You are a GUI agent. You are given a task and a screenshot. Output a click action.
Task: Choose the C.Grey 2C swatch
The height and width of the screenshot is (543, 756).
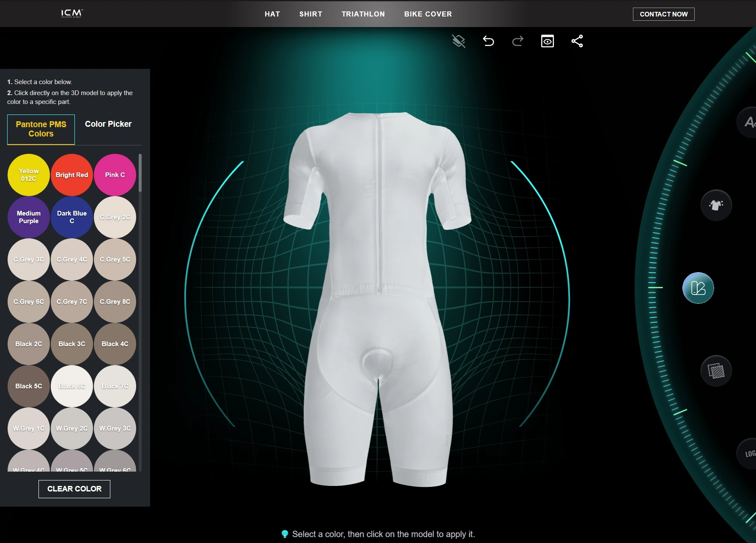click(x=115, y=217)
